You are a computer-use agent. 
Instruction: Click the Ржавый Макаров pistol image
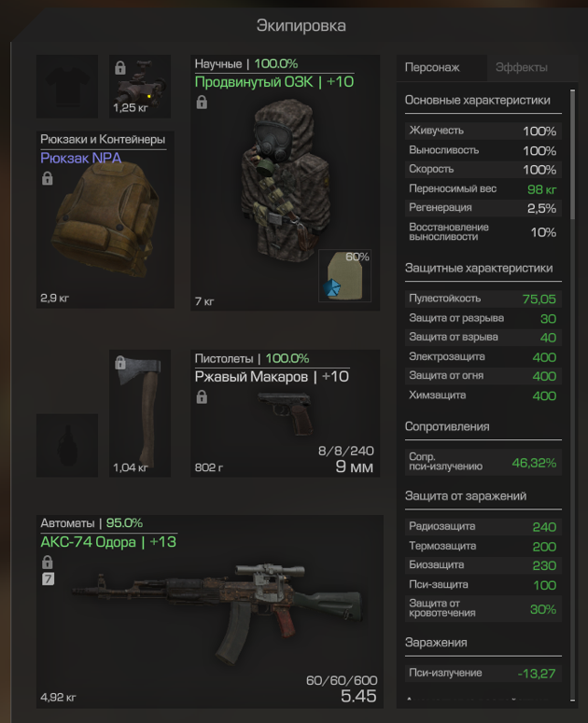286,412
